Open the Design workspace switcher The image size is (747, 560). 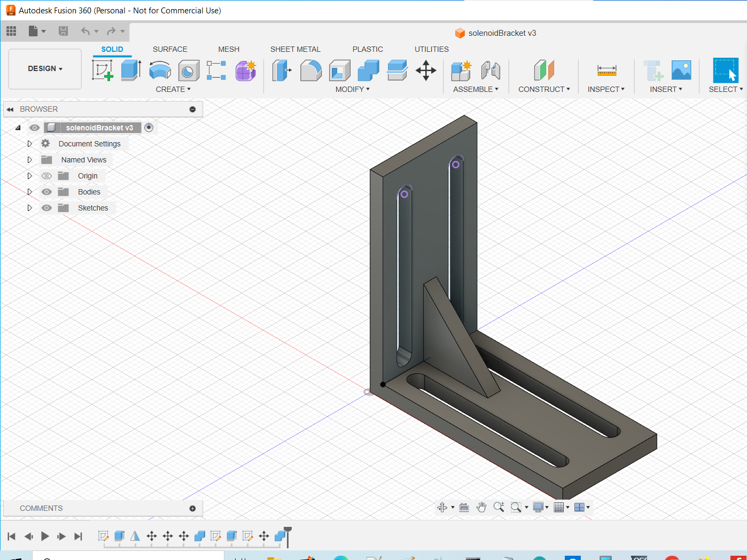[x=44, y=68]
